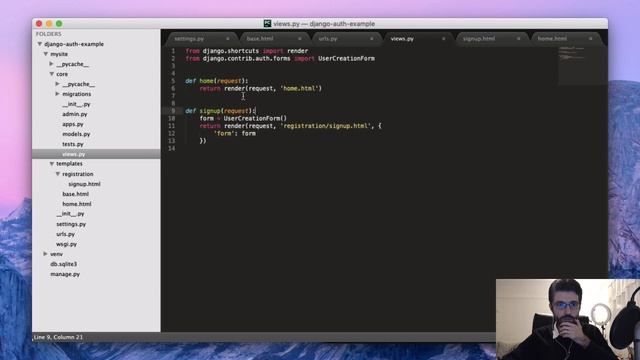Click the 'Line 9, Column 21' status text
The image size is (640, 360).
pyautogui.click(x=58, y=337)
